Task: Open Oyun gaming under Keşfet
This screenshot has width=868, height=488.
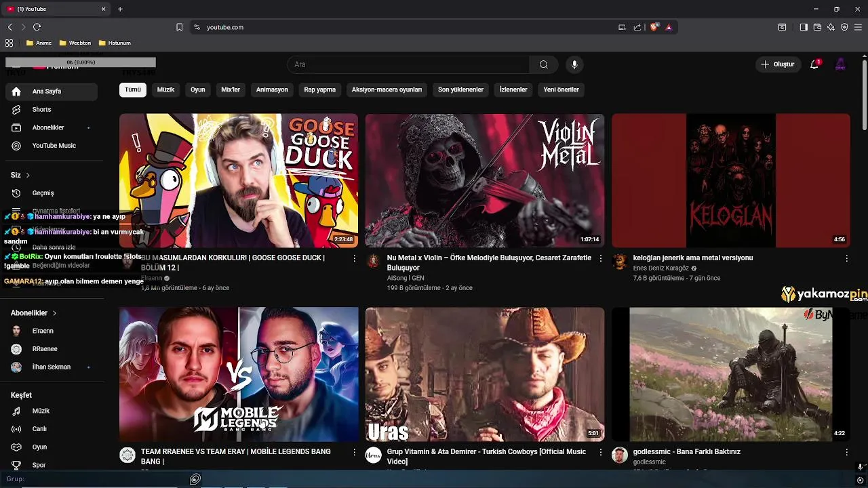Action: (x=52, y=447)
